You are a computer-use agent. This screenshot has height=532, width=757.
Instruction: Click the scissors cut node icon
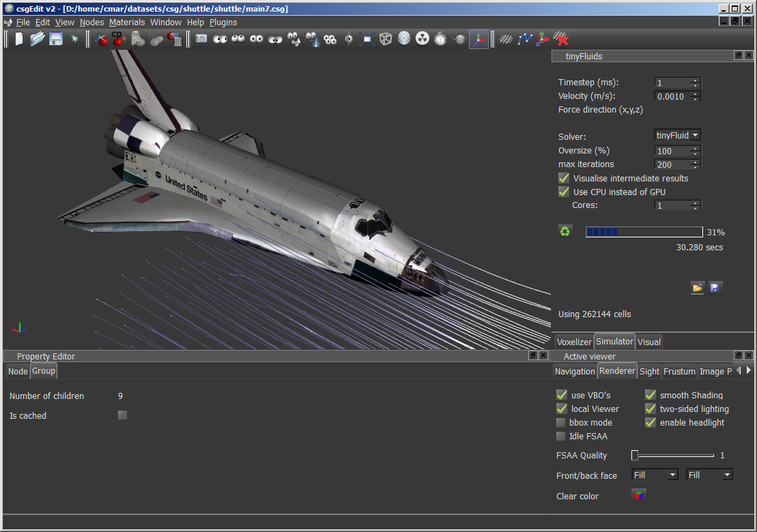pyautogui.click(x=101, y=39)
